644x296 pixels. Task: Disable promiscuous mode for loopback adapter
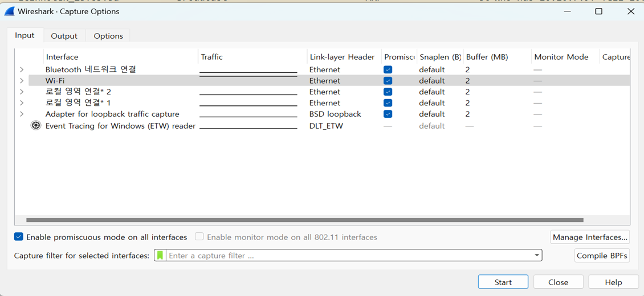(388, 114)
